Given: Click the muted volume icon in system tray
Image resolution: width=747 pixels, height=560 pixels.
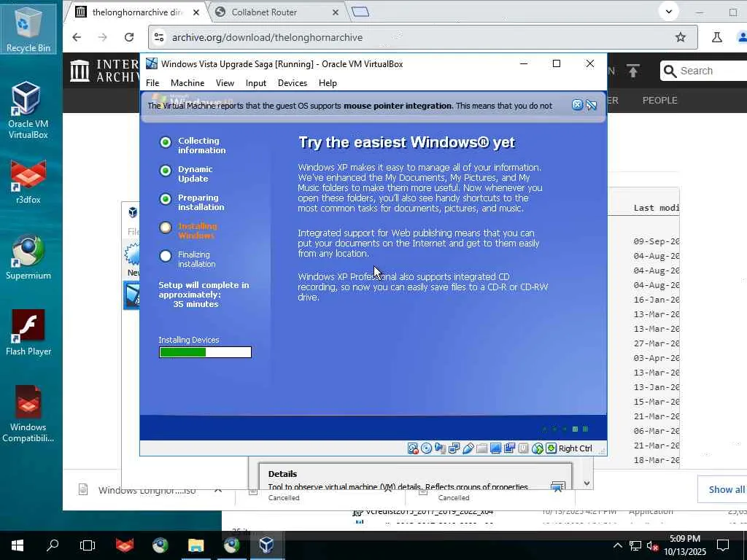Looking at the screenshot, I should pyautogui.click(x=653, y=546).
